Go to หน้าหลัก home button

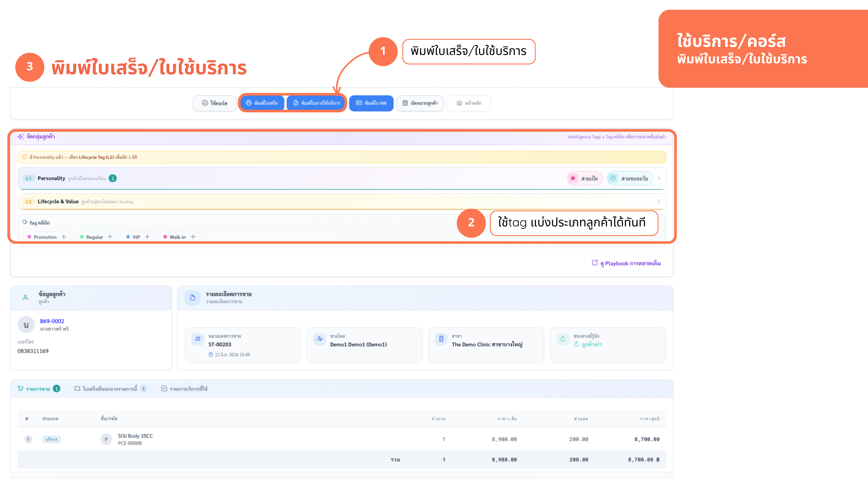pos(469,103)
